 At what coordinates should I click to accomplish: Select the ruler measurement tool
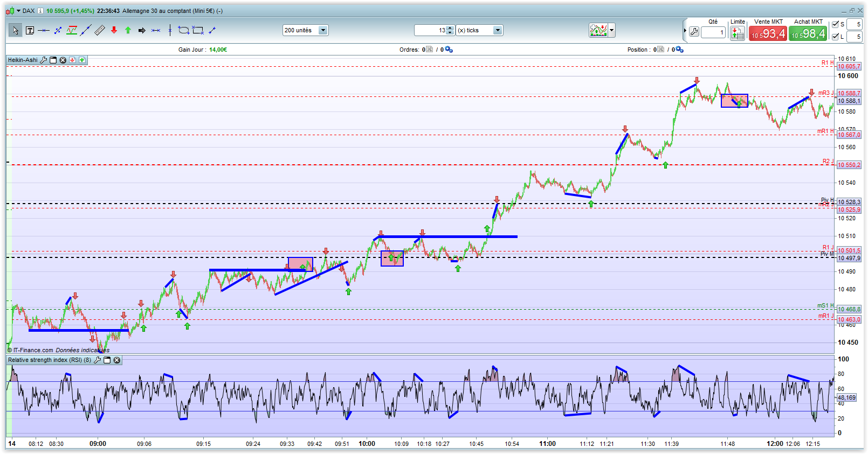(x=100, y=31)
